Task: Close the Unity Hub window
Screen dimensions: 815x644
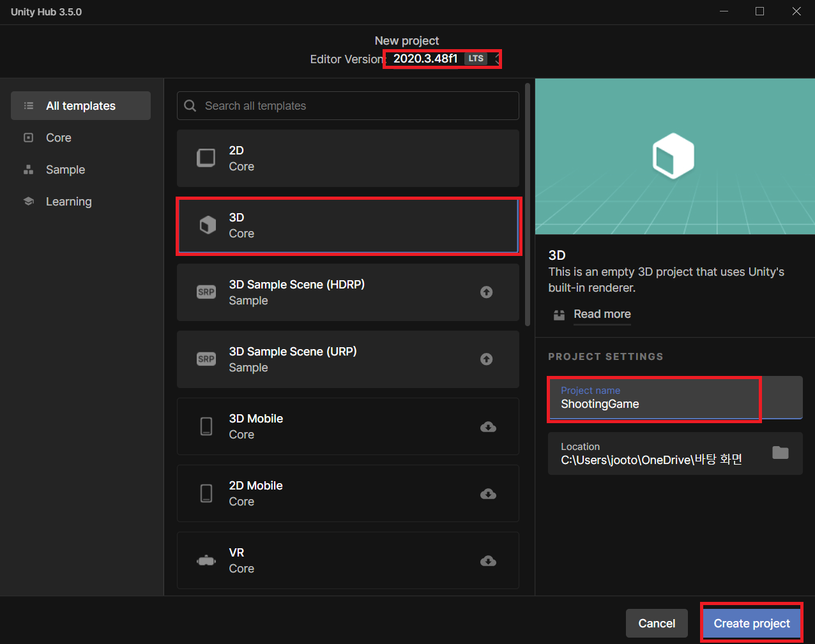Action: point(796,11)
